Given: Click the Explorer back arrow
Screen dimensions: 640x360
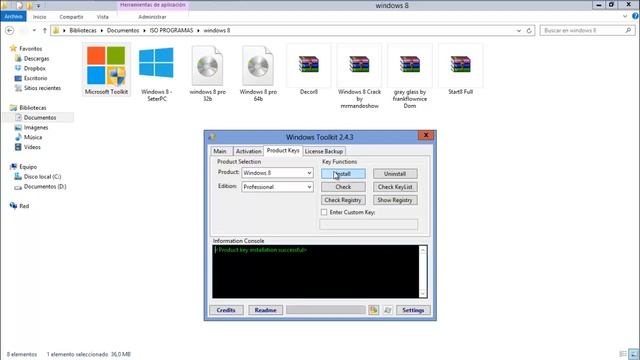Looking at the screenshot, I should pyautogui.click(x=10, y=30).
